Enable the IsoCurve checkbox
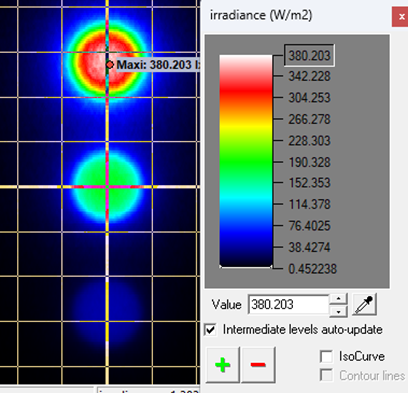Screen dimensions: 408x393 coord(326,356)
